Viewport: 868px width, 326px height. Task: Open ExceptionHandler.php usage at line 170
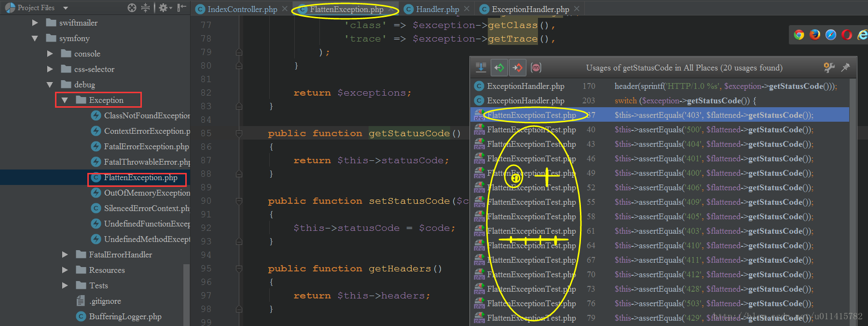(660, 86)
